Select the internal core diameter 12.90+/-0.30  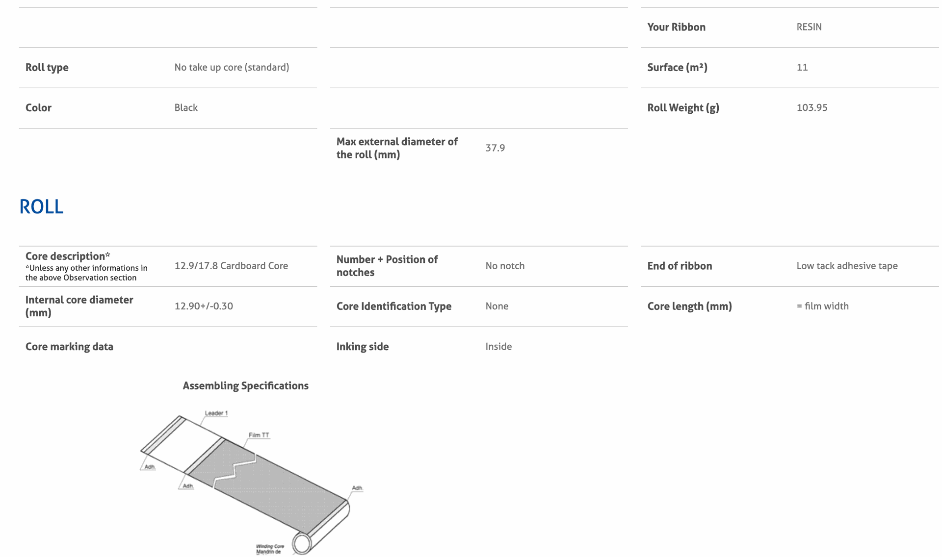coord(204,306)
